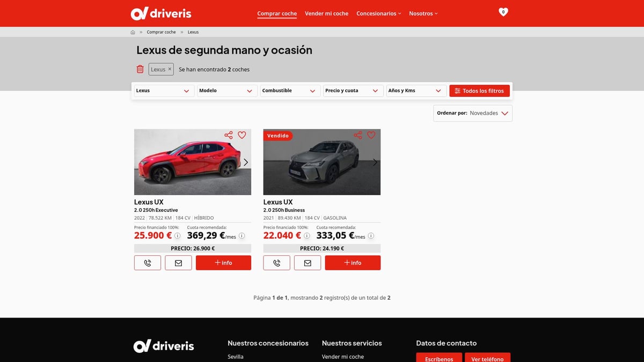This screenshot has width=644, height=362.
Task: Expand the Modelo filter dropdown
Action: [x=227, y=91]
